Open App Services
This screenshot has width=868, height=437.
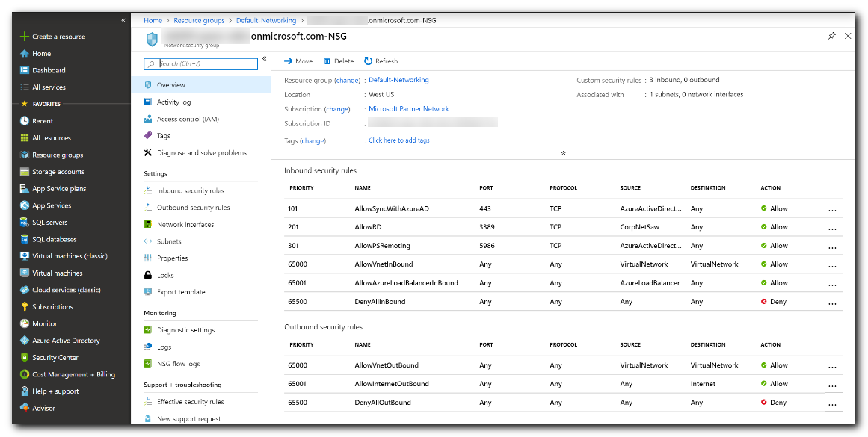[52, 205]
